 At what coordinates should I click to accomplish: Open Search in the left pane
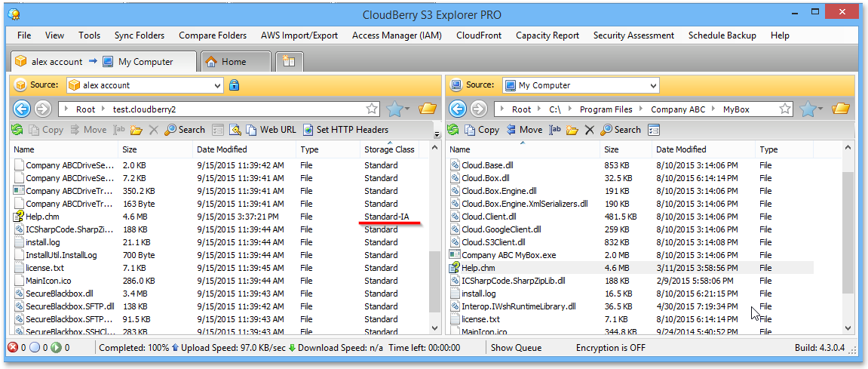click(185, 131)
